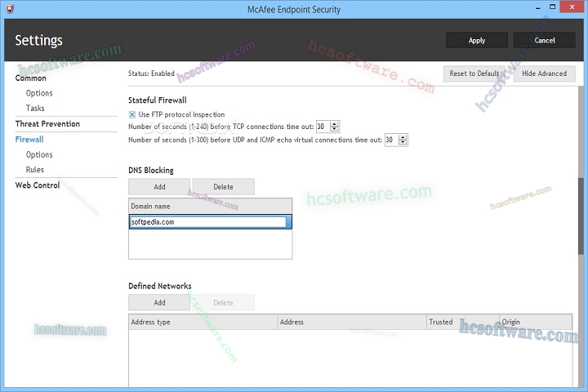Click the Hide Advanced button
The image size is (588, 392).
pyautogui.click(x=544, y=73)
